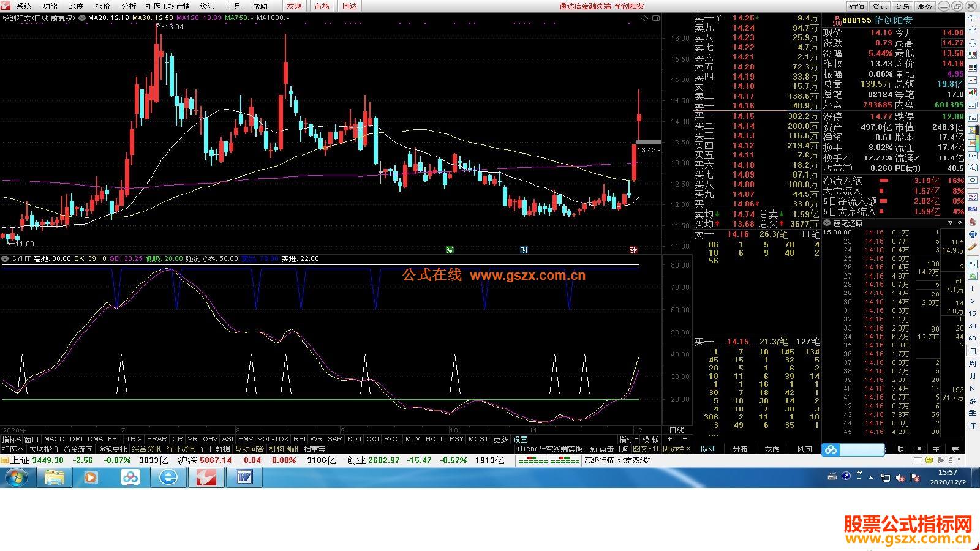Image resolution: width=980 pixels, height=551 pixels.
Task: Click the Fs icon in right sidebar
Action: point(973,264)
